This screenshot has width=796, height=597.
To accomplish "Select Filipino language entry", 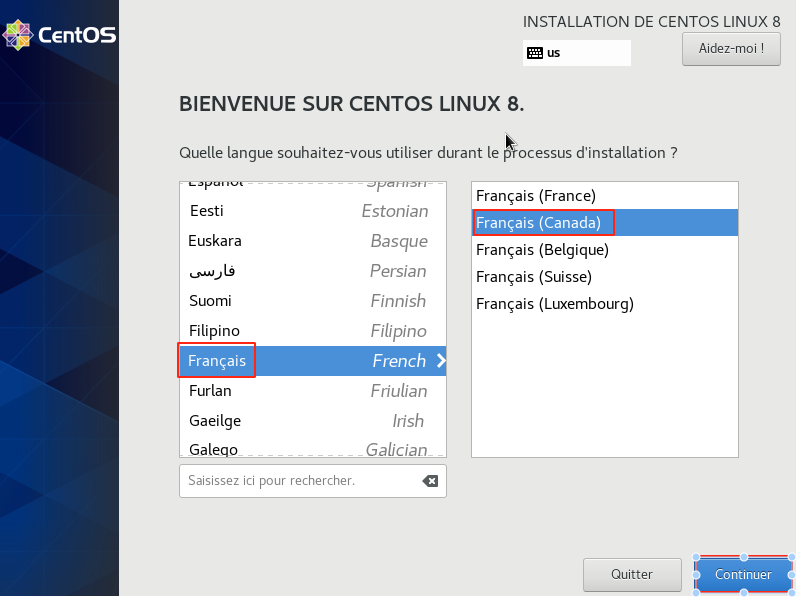I will (214, 331).
